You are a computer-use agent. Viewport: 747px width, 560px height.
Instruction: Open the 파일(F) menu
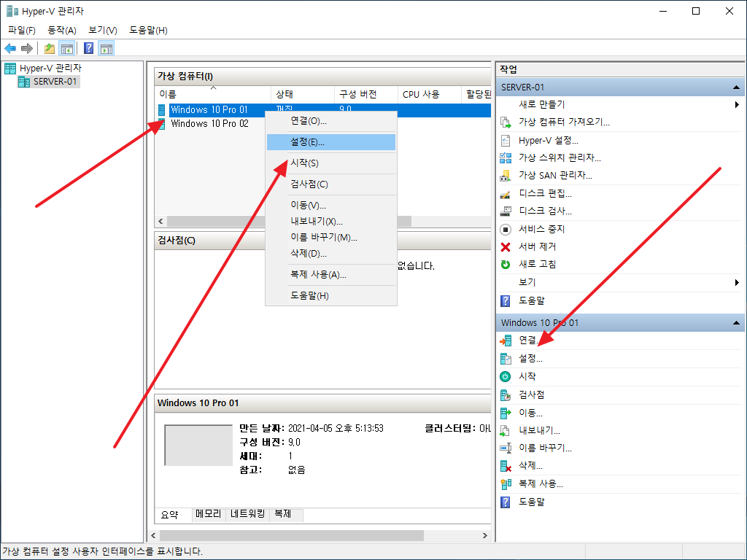click(x=22, y=31)
